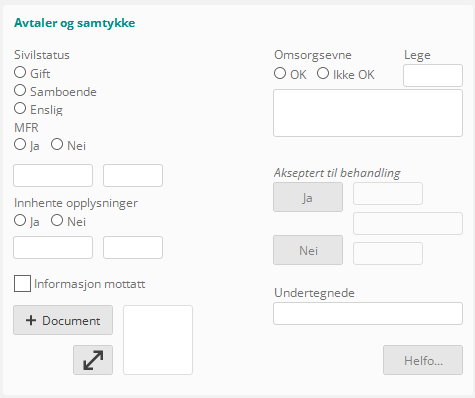Choose Enslig as Sivilstatus

(20, 108)
